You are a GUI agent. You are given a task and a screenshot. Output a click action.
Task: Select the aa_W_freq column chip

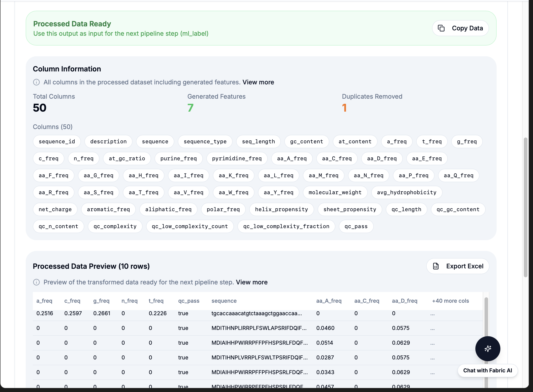(233, 192)
